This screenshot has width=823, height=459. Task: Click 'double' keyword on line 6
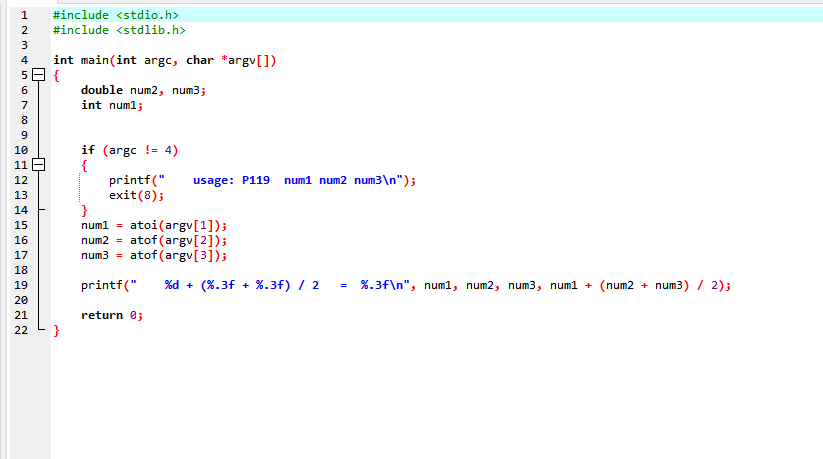click(x=102, y=90)
